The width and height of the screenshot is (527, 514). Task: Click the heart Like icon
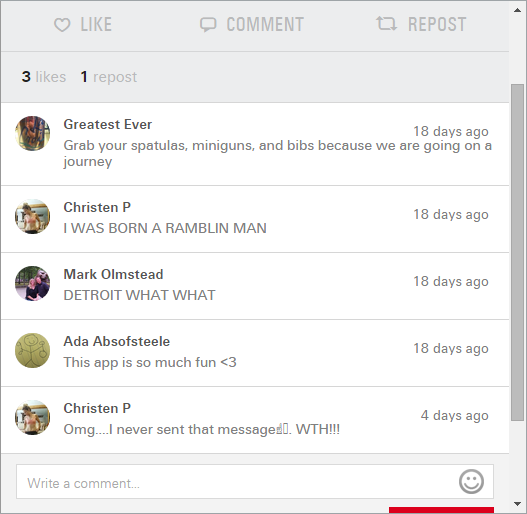[x=62, y=25]
